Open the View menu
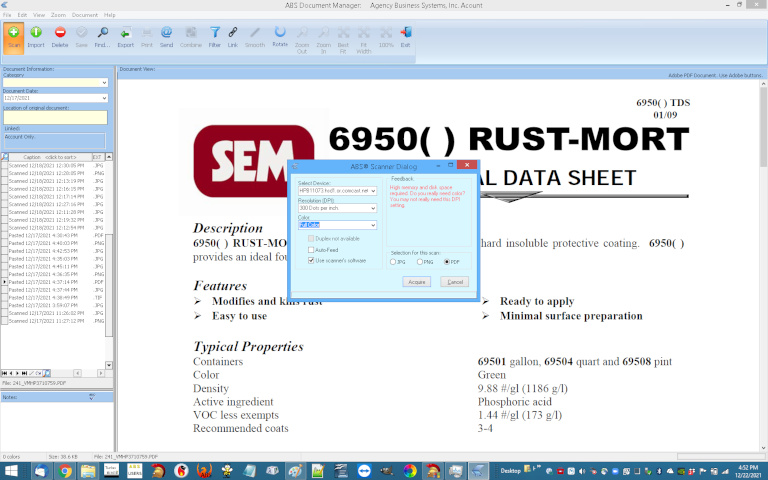This screenshot has width=768, height=480. pos(39,15)
